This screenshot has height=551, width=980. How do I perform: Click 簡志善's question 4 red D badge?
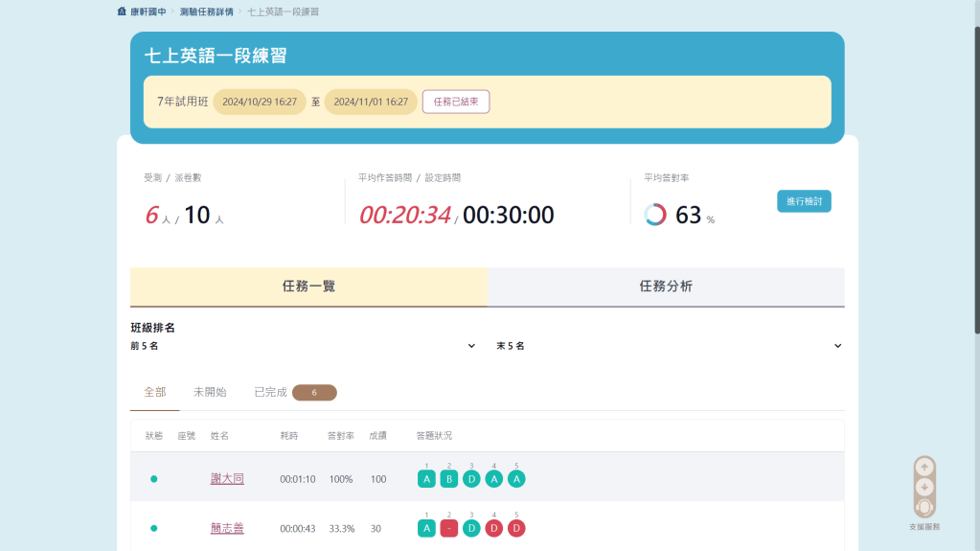pyautogui.click(x=494, y=528)
